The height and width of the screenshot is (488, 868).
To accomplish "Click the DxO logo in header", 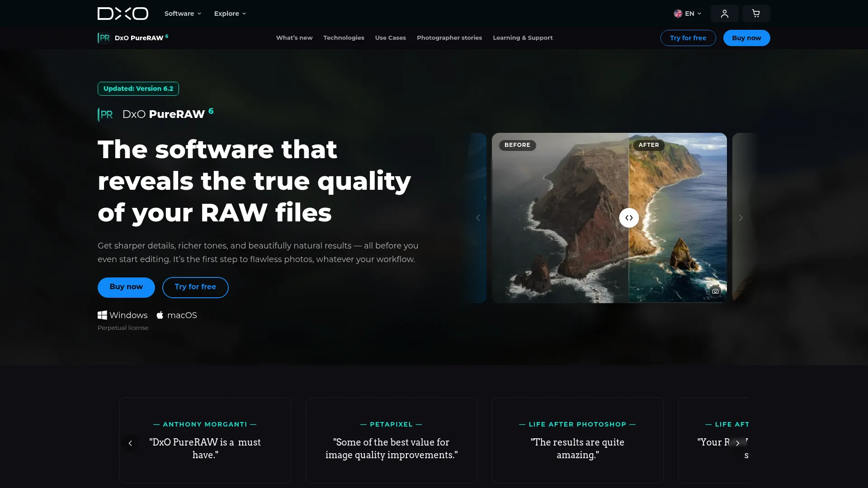I will pyautogui.click(x=123, y=14).
